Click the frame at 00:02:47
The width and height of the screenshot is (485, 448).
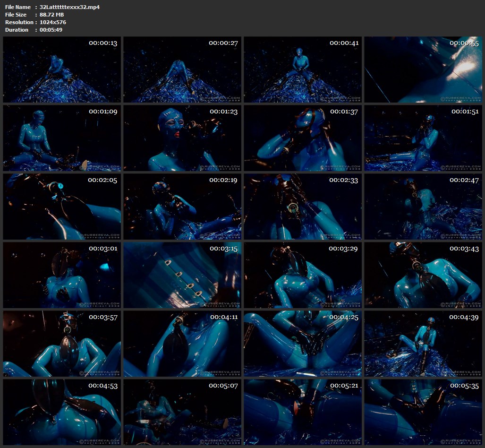coord(423,207)
